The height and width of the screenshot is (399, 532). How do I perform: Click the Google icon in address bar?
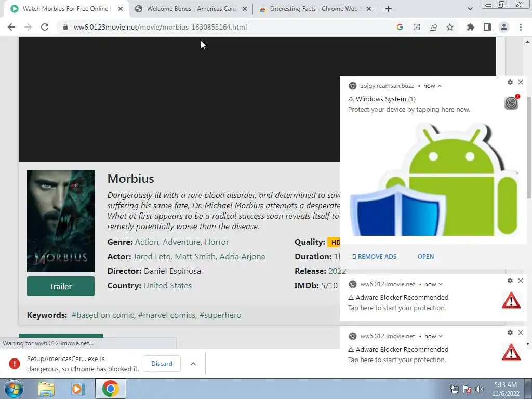400,27
